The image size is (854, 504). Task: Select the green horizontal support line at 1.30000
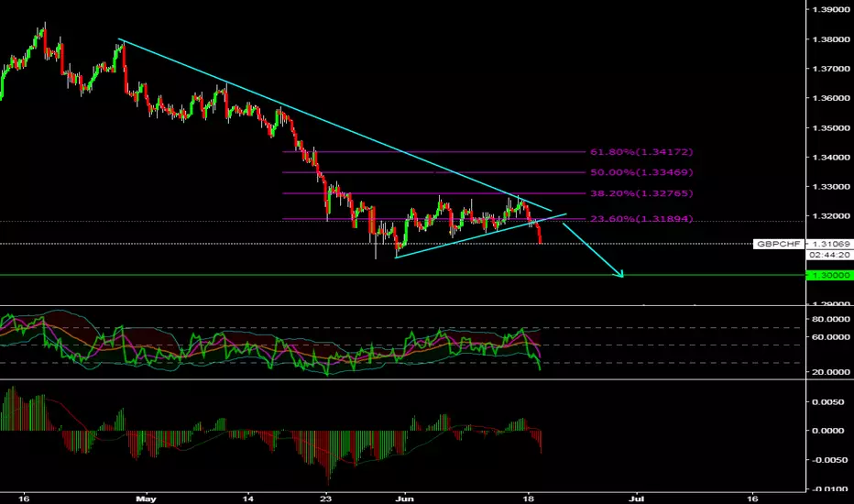[x=402, y=275]
